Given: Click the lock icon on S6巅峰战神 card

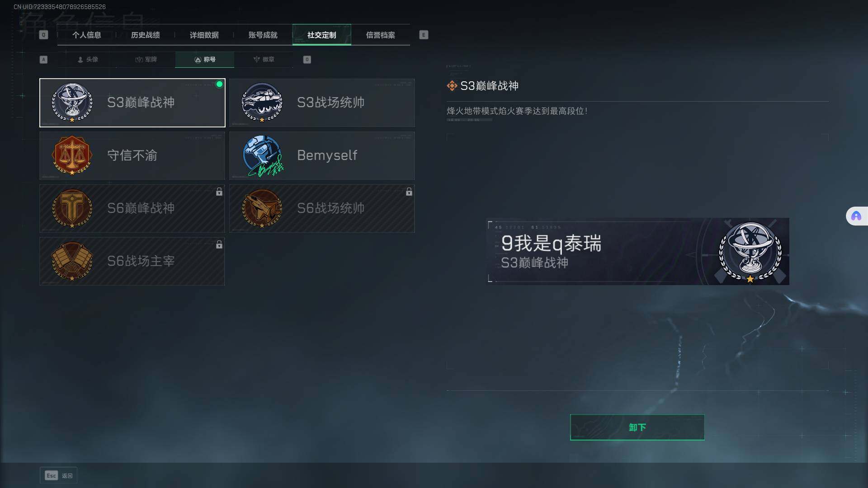Looking at the screenshot, I should click(219, 192).
